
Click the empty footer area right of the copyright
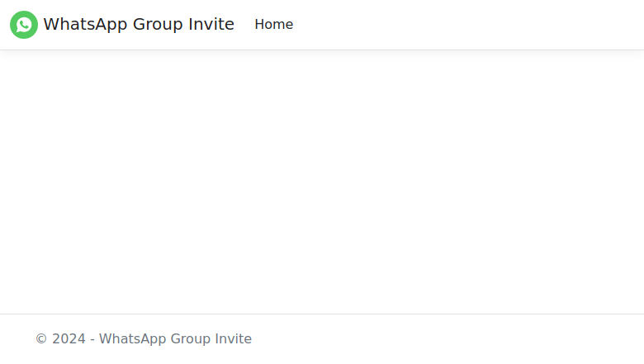(447, 339)
